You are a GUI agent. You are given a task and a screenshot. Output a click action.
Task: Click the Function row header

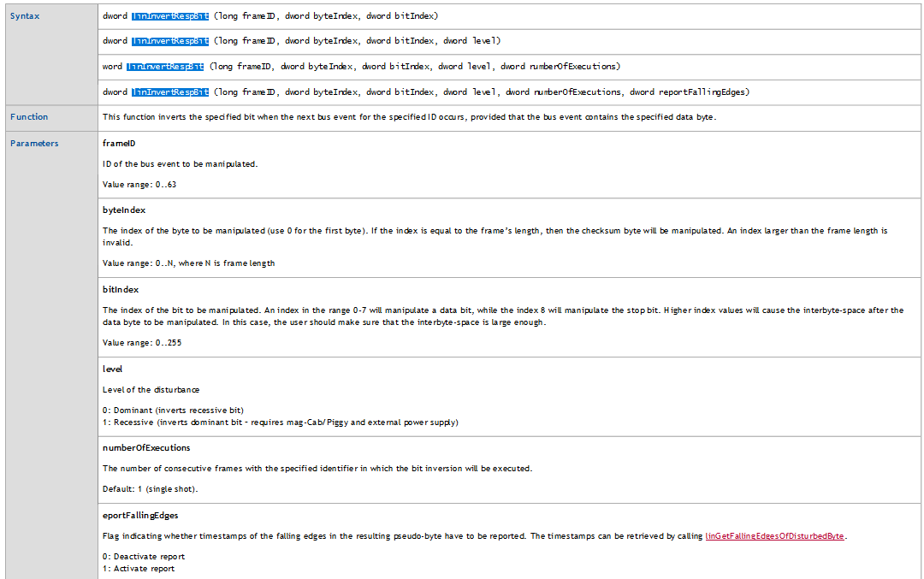click(27, 117)
